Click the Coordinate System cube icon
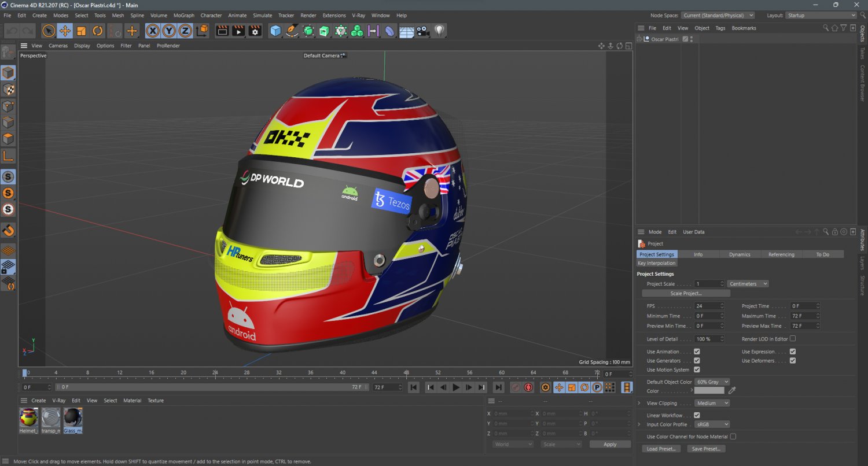The width and height of the screenshot is (868, 466). tap(201, 31)
